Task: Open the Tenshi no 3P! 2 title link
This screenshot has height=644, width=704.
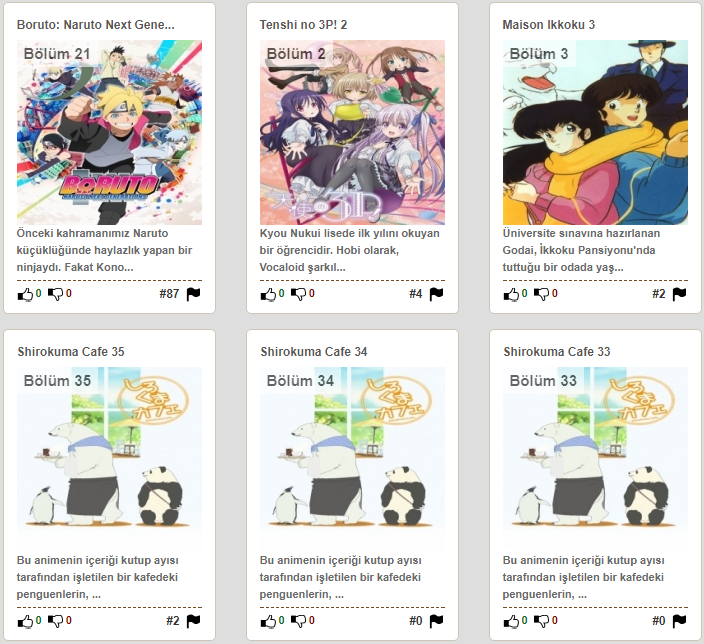Action: coord(303,25)
